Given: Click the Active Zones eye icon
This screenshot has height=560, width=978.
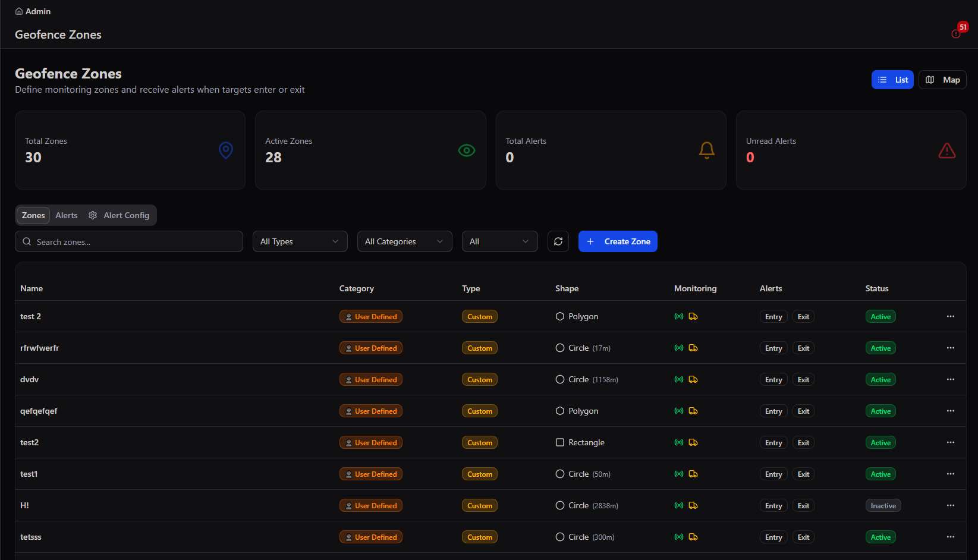Looking at the screenshot, I should pyautogui.click(x=467, y=150).
